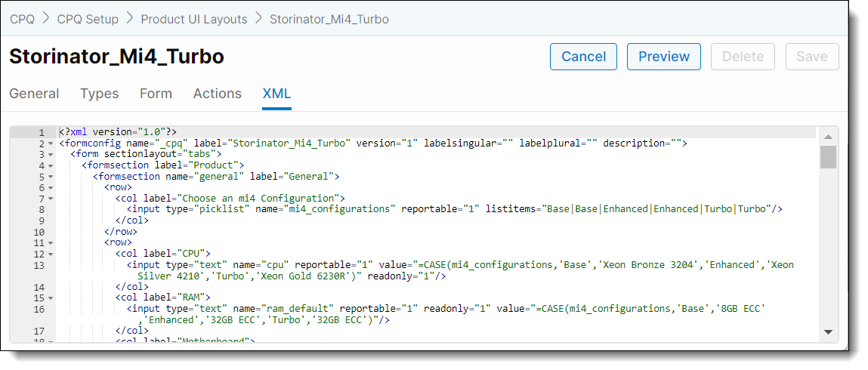
Task: Click Storinator_Mi4_Turbo breadcrumb item
Action: click(329, 19)
